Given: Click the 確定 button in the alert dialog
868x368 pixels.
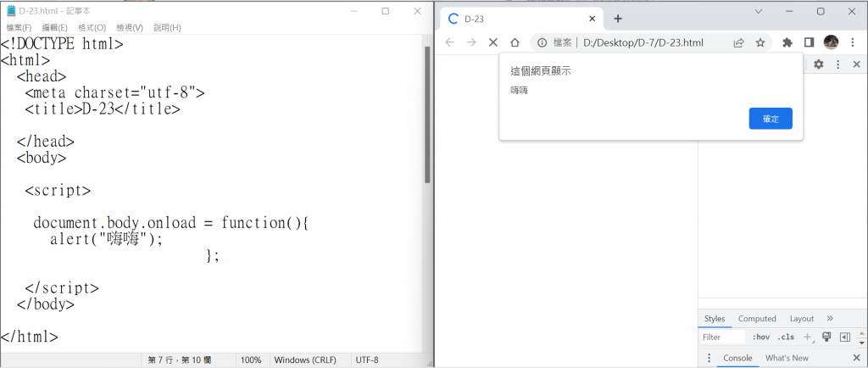Looking at the screenshot, I should [771, 119].
